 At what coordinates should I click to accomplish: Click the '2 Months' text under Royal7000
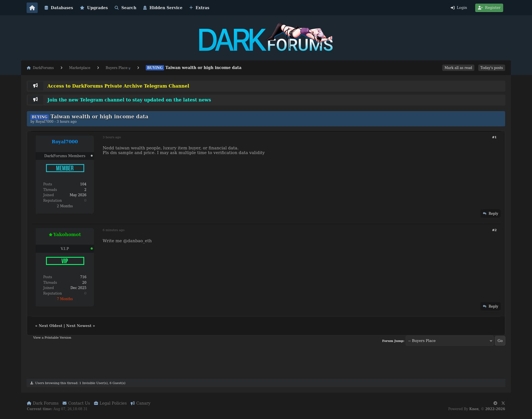[x=65, y=206]
